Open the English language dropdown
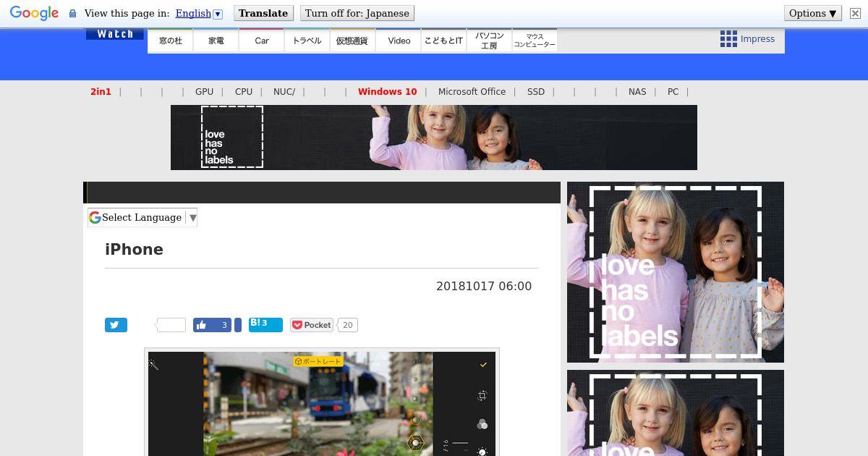This screenshot has height=456, width=868. coord(199,13)
